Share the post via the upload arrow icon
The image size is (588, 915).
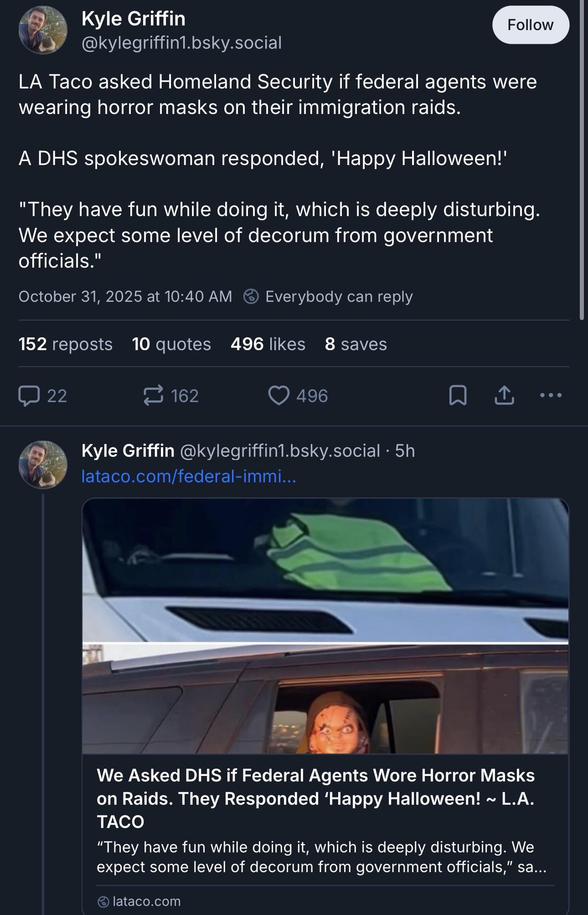coord(504,396)
